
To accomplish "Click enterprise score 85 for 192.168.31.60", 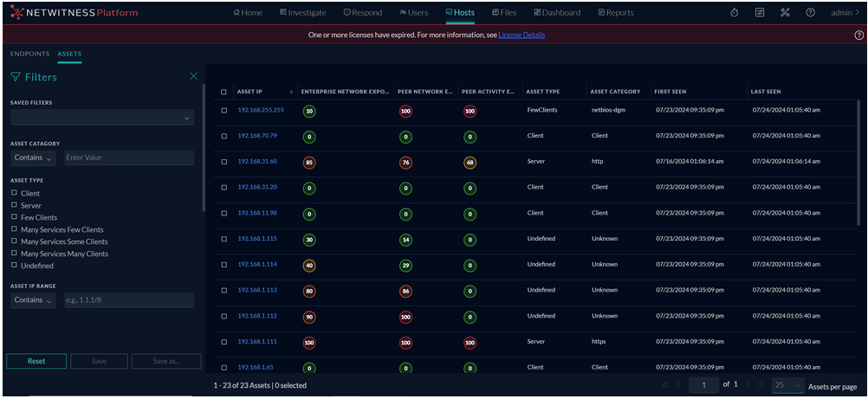I will click(x=309, y=163).
